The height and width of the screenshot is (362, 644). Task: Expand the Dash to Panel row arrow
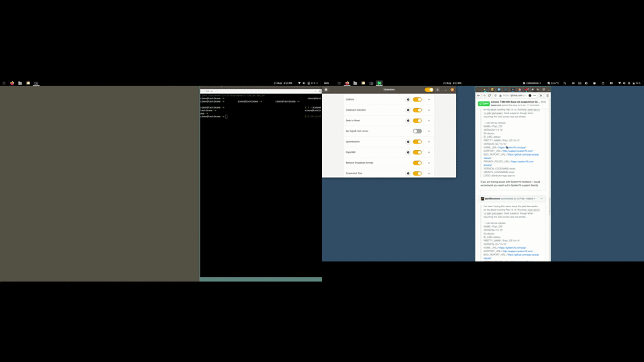point(429,121)
